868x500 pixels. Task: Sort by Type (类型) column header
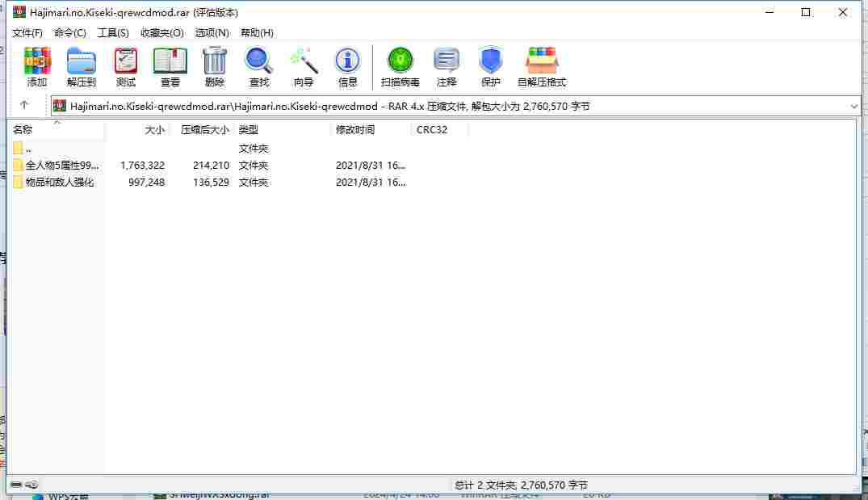click(283, 129)
